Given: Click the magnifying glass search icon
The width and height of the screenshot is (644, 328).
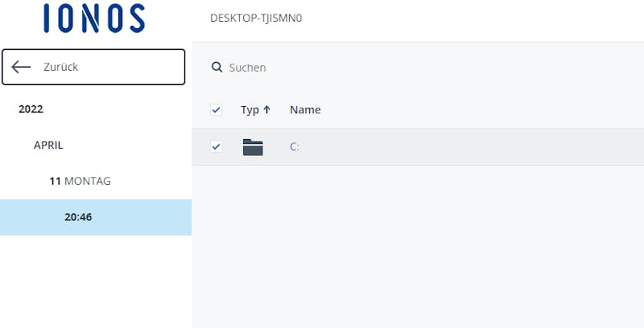Looking at the screenshot, I should click(x=217, y=67).
